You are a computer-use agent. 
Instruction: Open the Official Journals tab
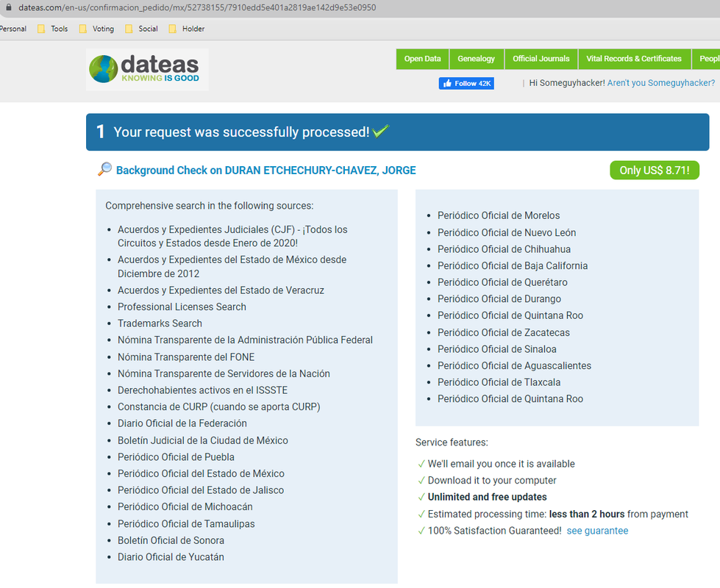[x=541, y=59]
